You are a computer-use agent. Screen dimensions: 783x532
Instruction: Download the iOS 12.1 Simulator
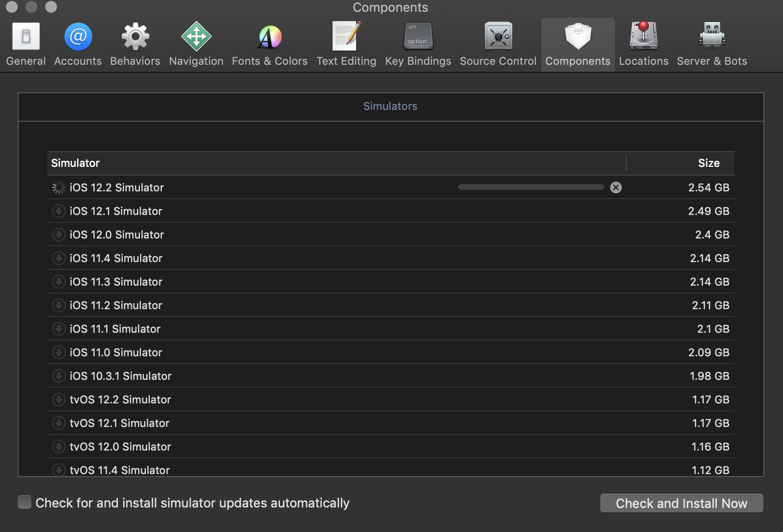click(x=58, y=211)
